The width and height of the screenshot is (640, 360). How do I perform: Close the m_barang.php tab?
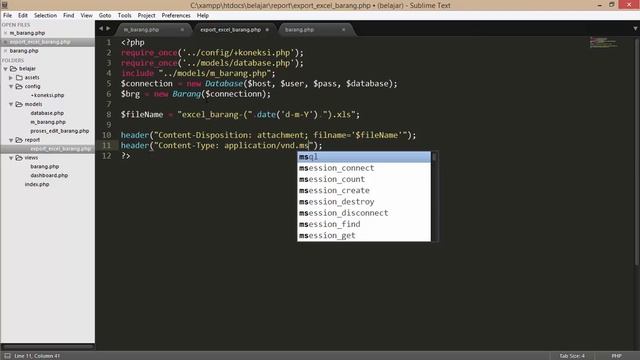(x=182, y=30)
